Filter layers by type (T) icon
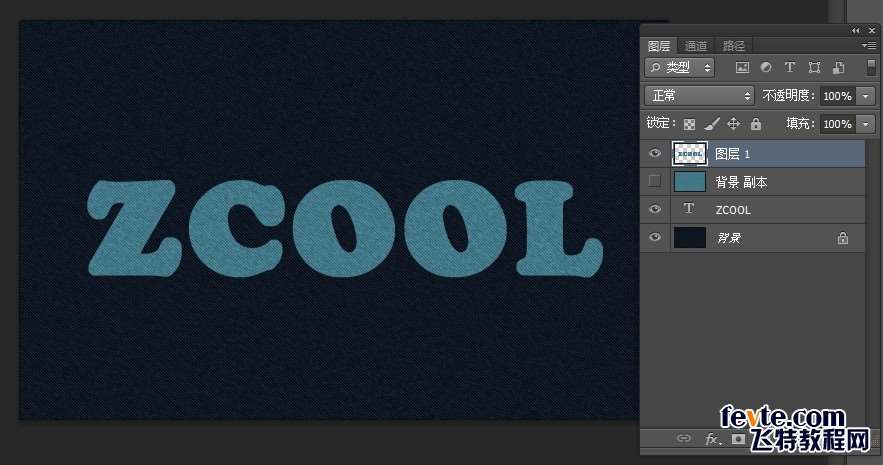 790,68
